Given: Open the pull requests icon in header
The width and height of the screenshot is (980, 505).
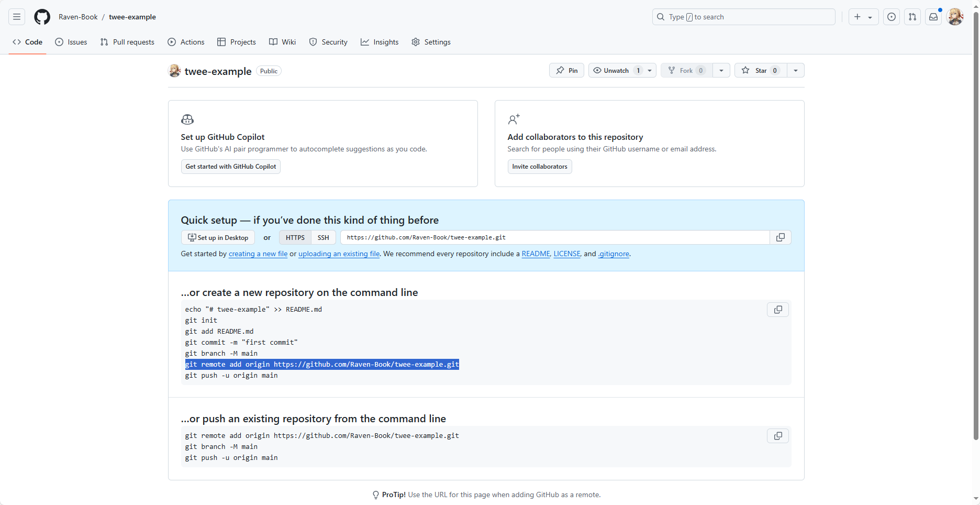Looking at the screenshot, I should point(912,17).
